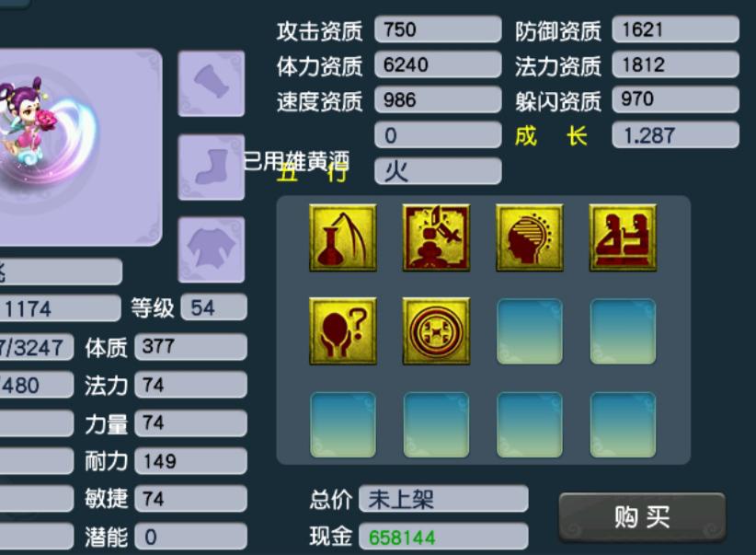Screen dimensions: 756x555
Task: Select the round coin skill icon
Action: pyautogui.click(x=436, y=331)
